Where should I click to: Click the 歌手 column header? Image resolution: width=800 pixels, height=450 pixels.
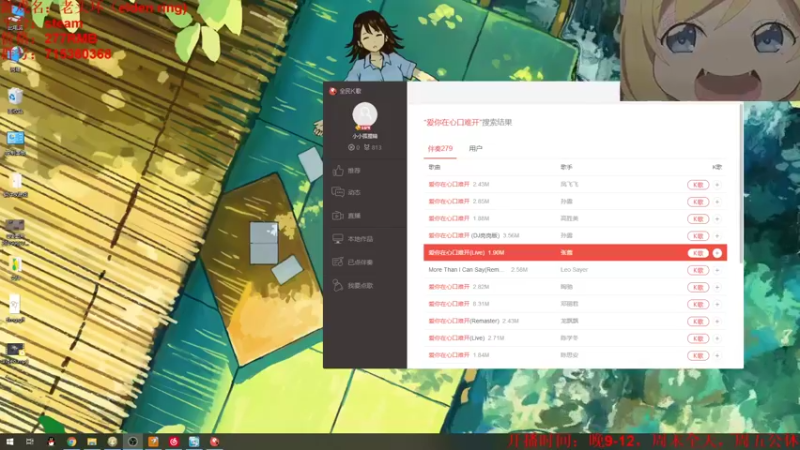(x=566, y=167)
